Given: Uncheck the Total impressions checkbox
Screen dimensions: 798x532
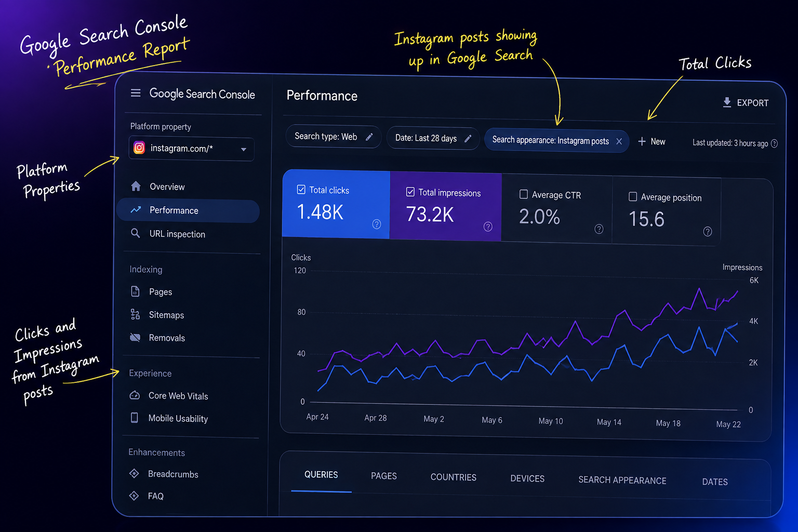Looking at the screenshot, I should 410,192.
